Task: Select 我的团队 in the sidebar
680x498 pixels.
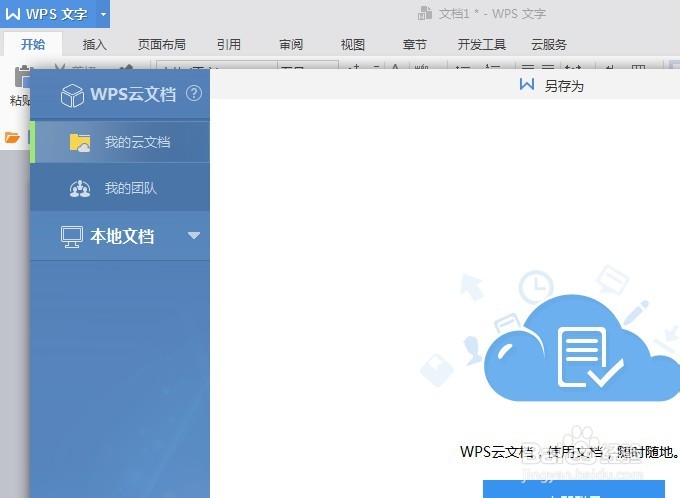Action: click(x=120, y=188)
